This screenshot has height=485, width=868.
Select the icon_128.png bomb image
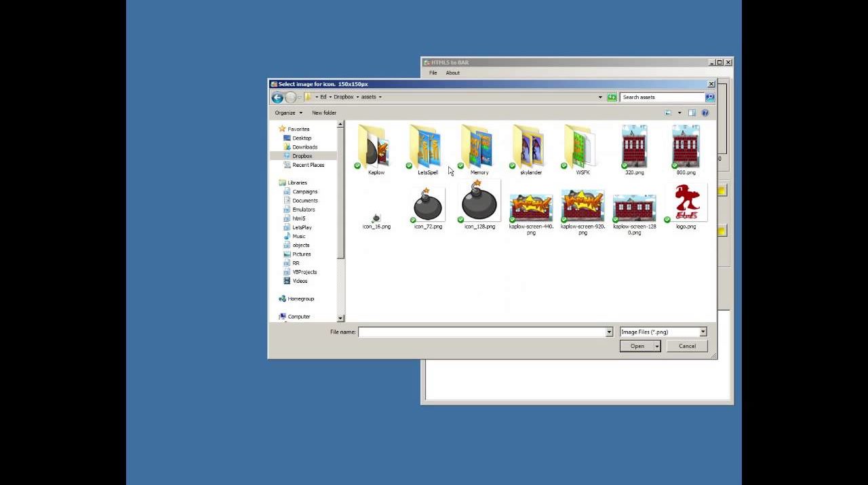point(479,206)
